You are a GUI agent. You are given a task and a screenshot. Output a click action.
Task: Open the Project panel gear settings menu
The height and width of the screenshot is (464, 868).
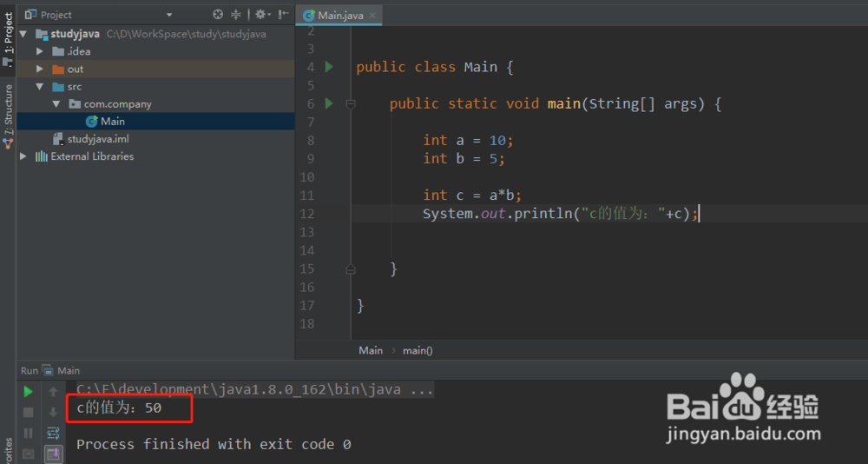[x=262, y=15]
